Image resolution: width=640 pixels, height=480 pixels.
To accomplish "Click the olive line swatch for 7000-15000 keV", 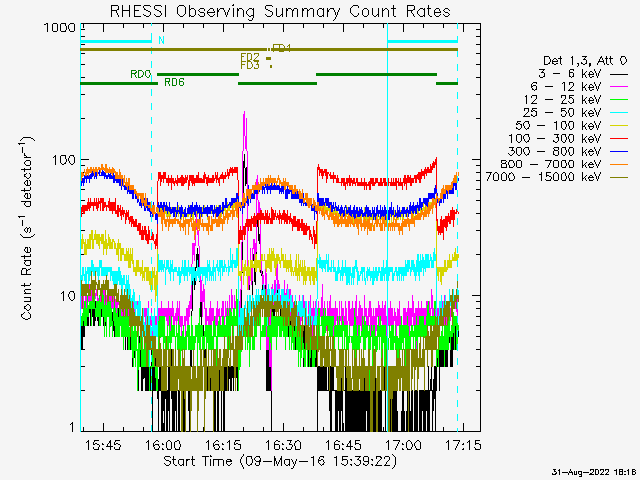I will (x=619, y=177).
